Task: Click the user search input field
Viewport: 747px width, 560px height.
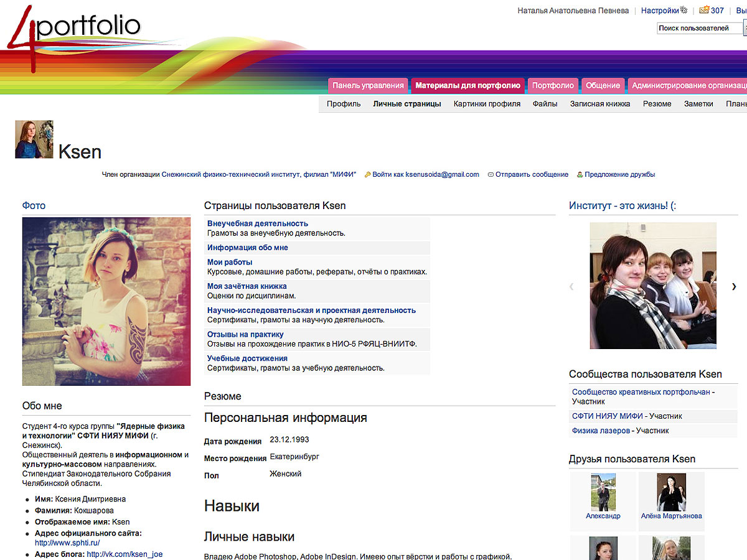Action: pyautogui.click(x=699, y=28)
